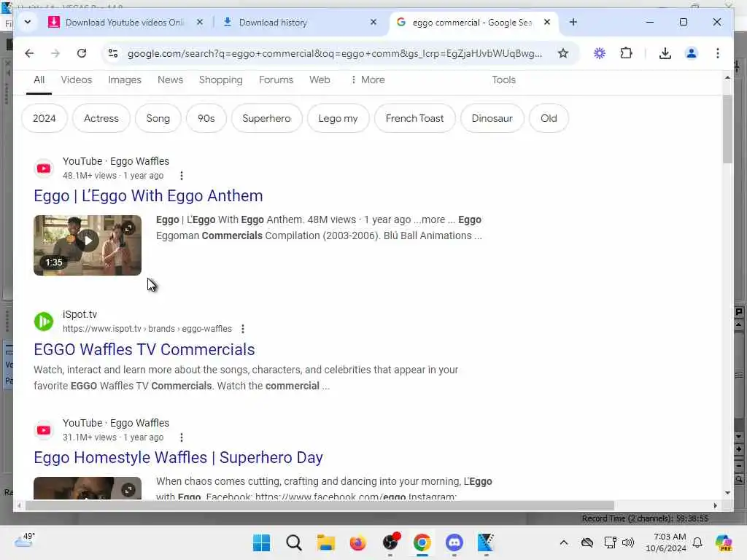Open site information icon in address bar

pos(113,53)
